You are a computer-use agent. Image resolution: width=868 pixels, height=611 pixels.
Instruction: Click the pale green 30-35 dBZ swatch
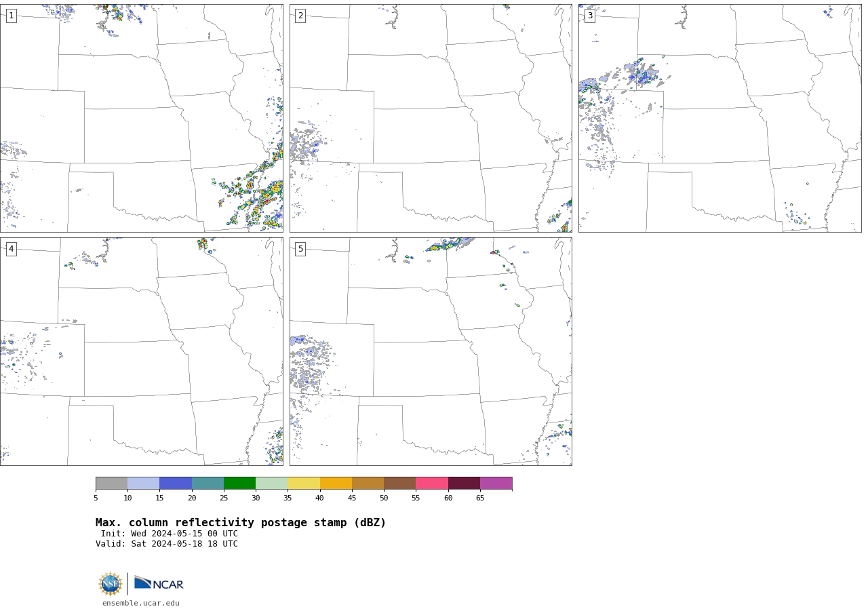click(272, 483)
